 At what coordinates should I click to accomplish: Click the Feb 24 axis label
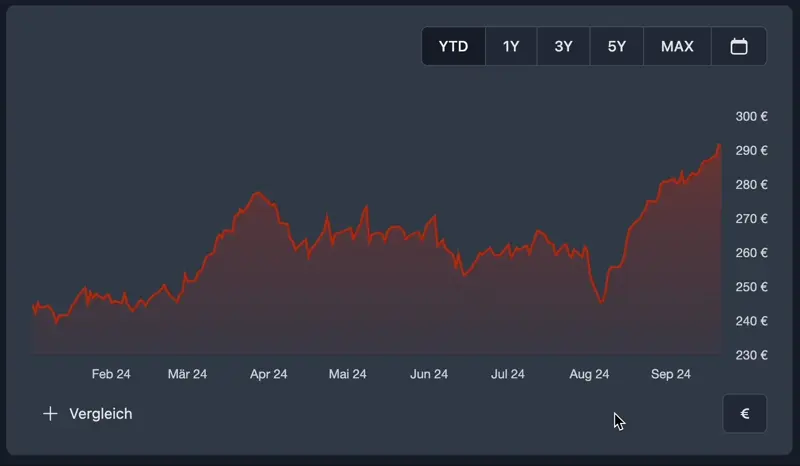click(111, 375)
